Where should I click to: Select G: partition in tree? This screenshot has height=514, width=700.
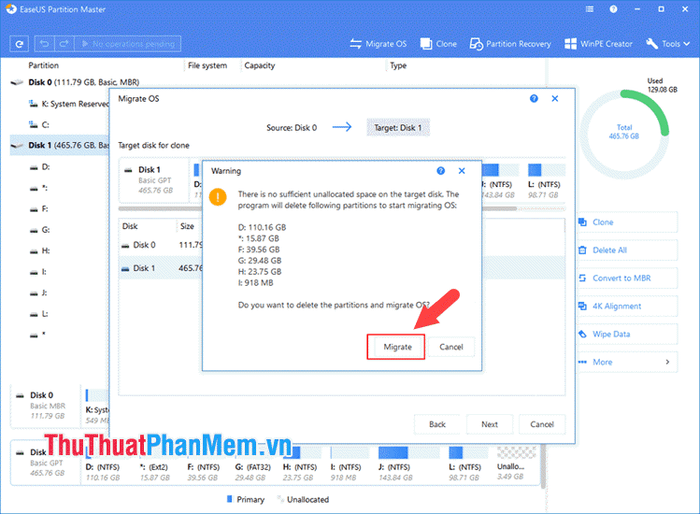pos(40,230)
